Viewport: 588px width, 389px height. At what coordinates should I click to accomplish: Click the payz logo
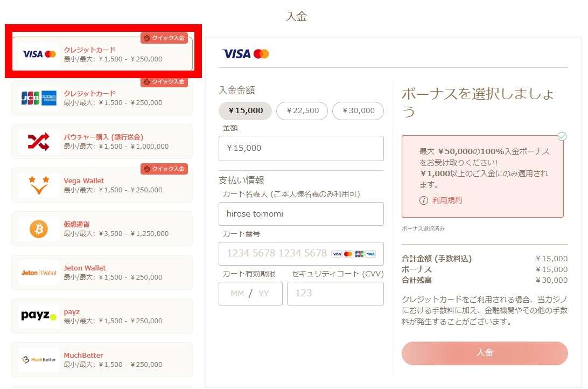(39, 316)
